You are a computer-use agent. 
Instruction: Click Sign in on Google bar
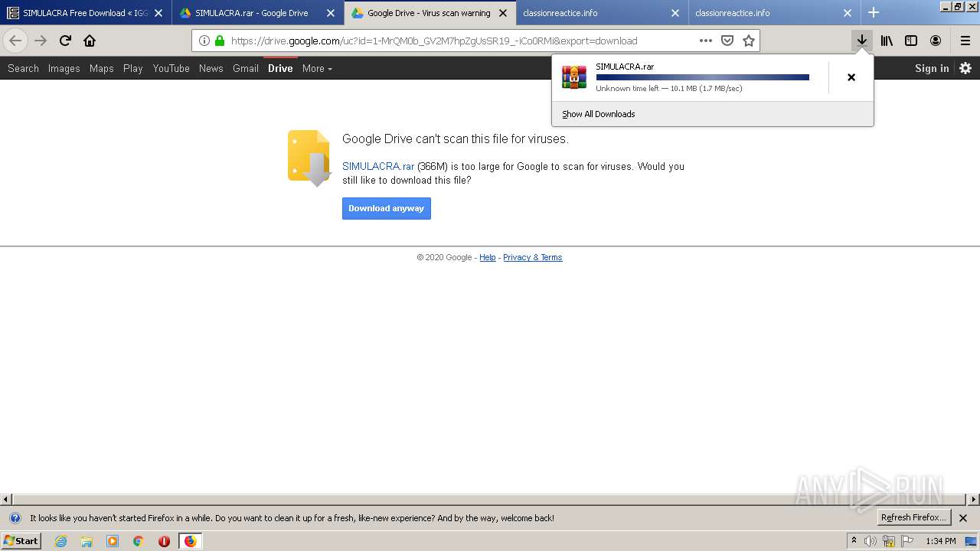pos(932,68)
